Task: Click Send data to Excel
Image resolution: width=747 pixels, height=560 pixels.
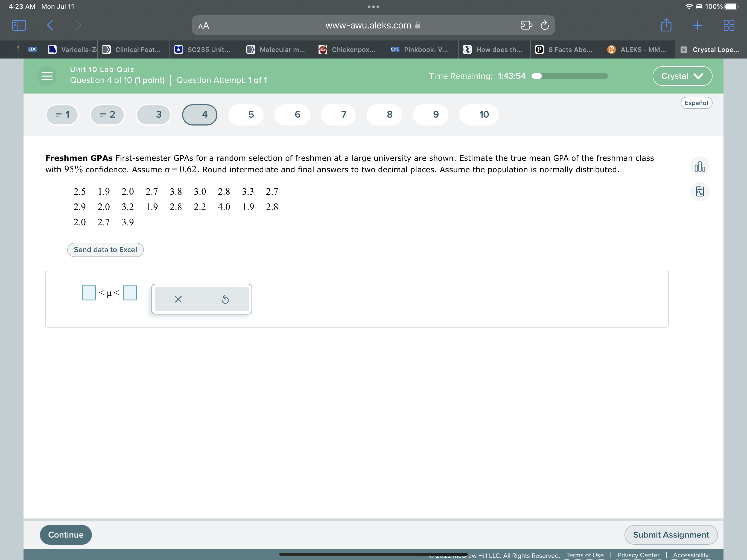Action: 105,250
